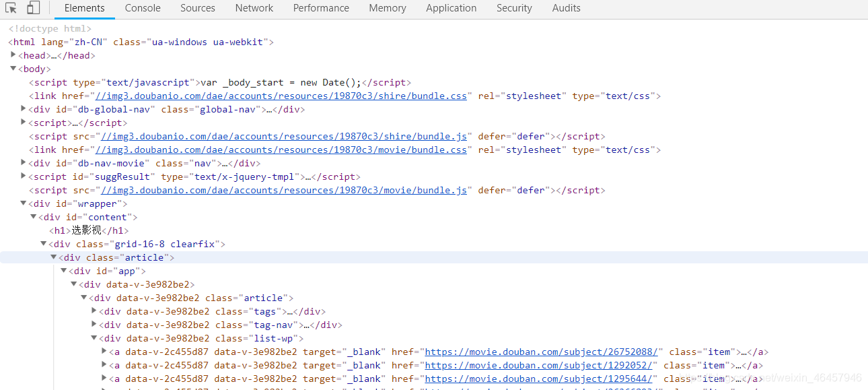Follow the movie.douban.com/subject/1292052 href
868x390 pixels.
click(538, 365)
